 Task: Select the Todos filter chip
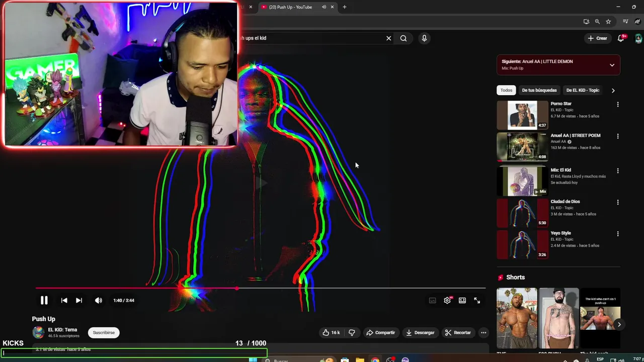[506, 90]
